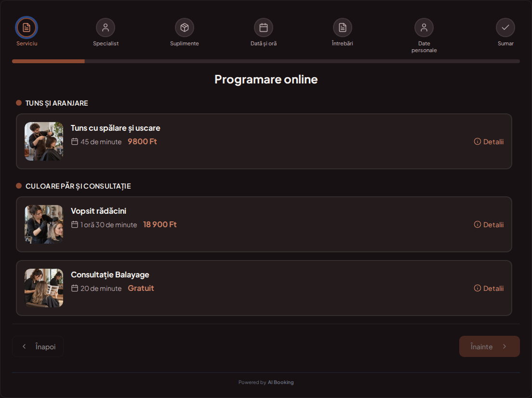Image resolution: width=532 pixels, height=398 pixels.
Task: Open Detalii for Consultație Balayage
Action: 489,288
